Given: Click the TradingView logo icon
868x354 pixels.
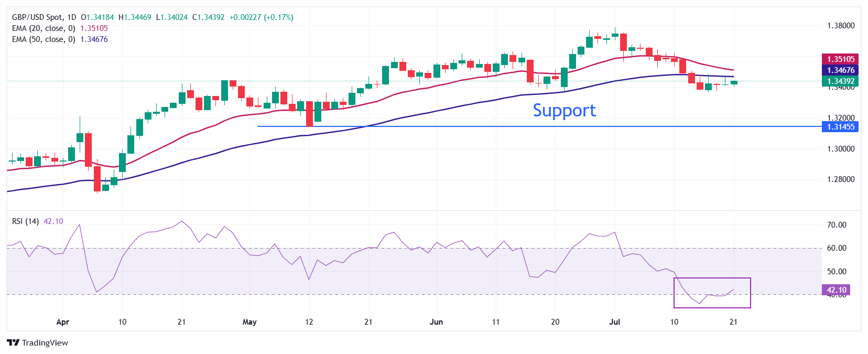Looking at the screenshot, I should coord(13,342).
